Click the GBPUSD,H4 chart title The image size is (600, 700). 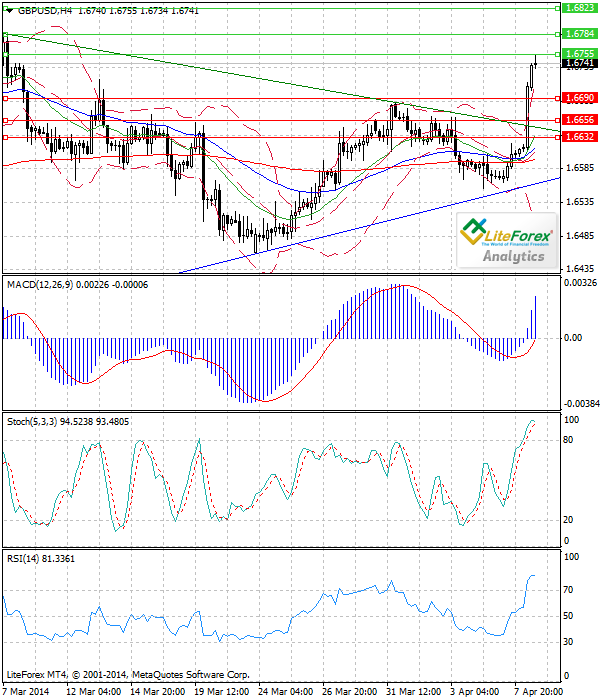43,9
